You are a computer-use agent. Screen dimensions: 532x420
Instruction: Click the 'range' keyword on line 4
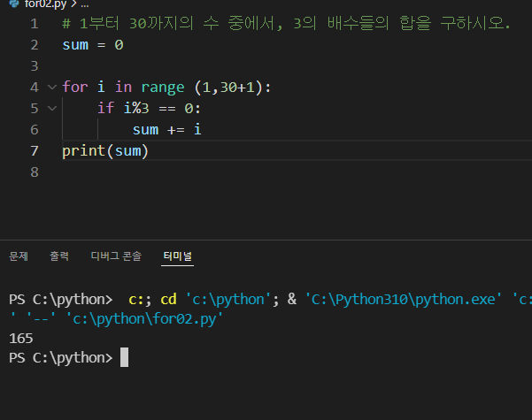(x=163, y=88)
